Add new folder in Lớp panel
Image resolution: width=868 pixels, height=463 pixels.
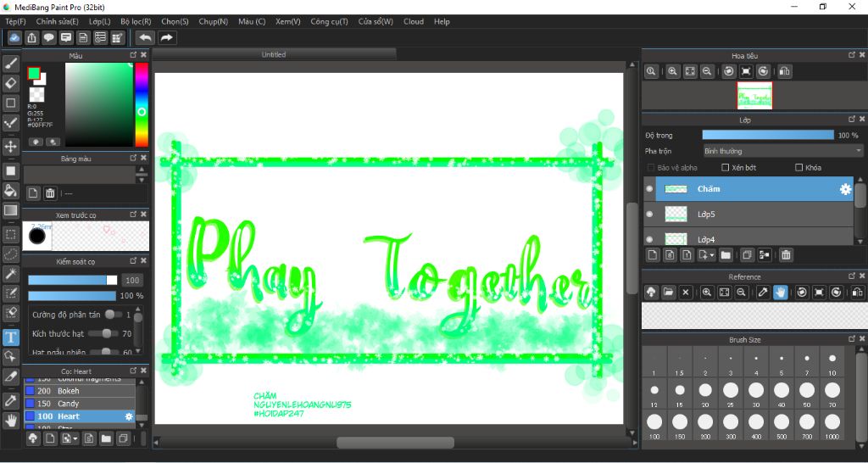coord(726,254)
